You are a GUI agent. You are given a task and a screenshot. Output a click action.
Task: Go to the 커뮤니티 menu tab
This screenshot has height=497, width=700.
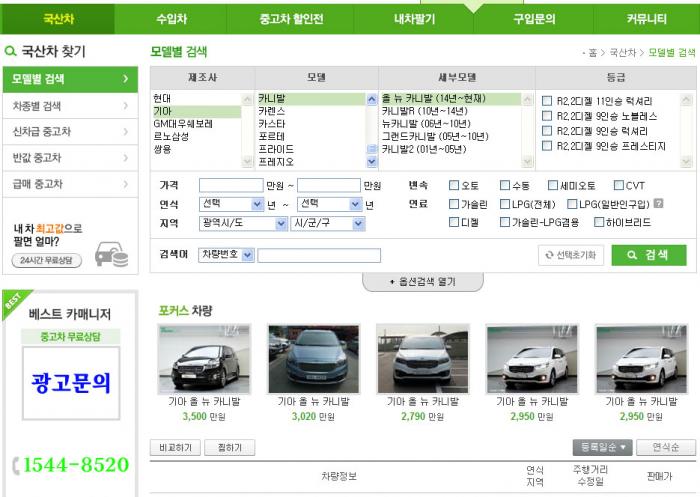(x=646, y=19)
